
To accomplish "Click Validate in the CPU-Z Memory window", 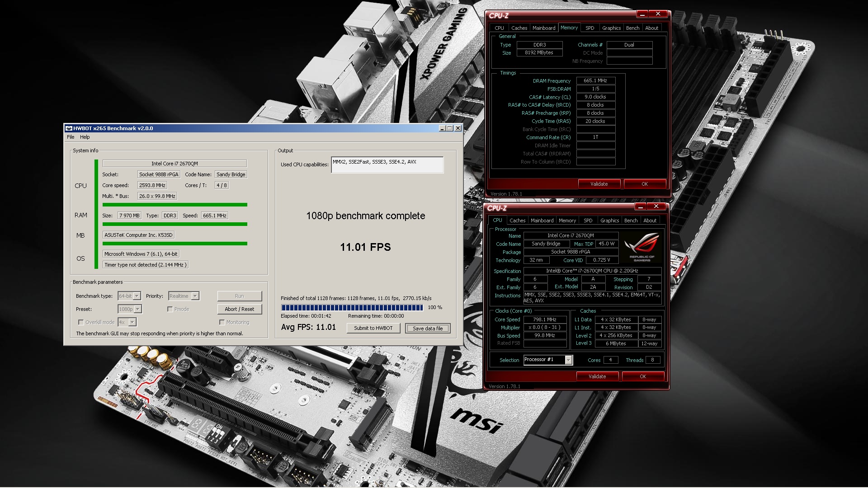I will (599, 184).
